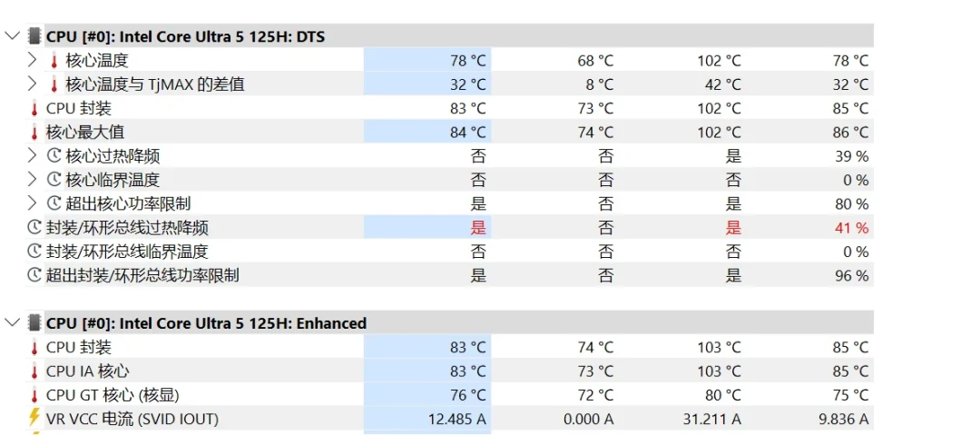
Task: Click the clock icon beside 超出封装/环形总线功率限制
Action: tap(34, 275)
